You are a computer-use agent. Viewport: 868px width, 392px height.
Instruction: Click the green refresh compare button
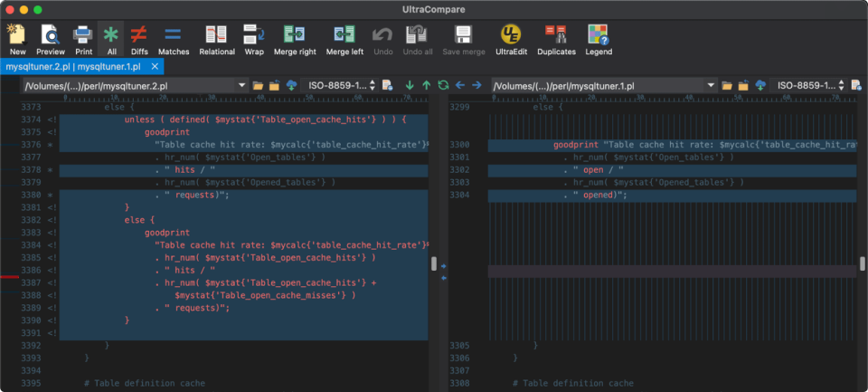[x=443, y=85]
